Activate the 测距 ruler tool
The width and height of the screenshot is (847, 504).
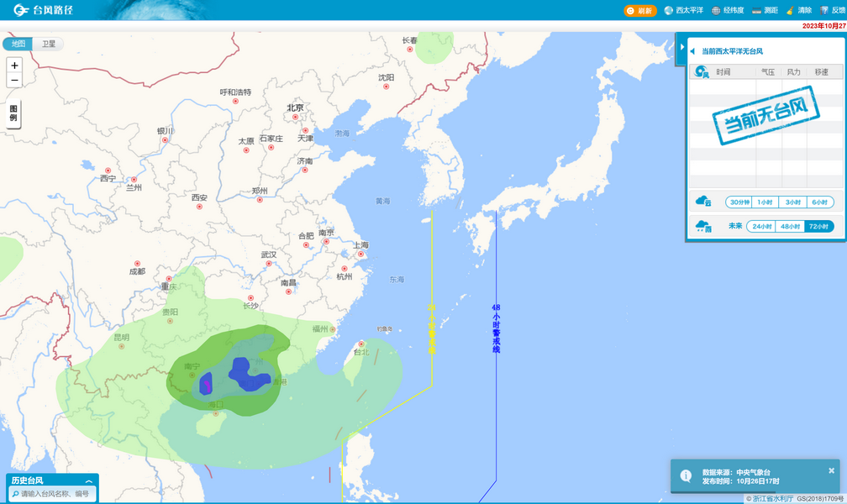tap(756, 10)
